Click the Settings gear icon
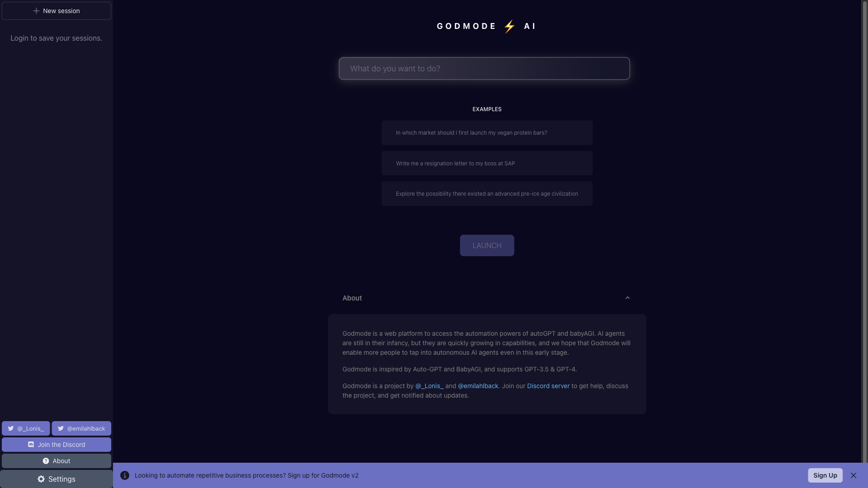 [41, 479]
